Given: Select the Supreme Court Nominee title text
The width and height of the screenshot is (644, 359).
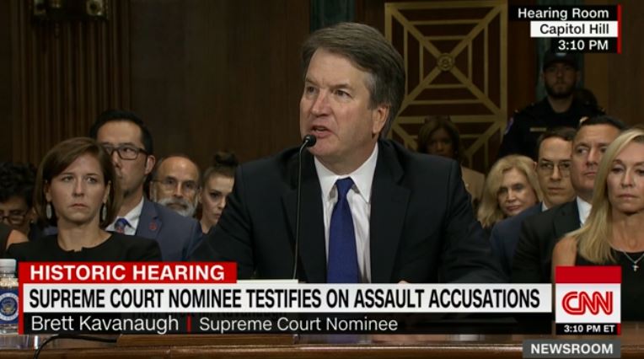Looking at the screenshot, I should coord(298,324).
